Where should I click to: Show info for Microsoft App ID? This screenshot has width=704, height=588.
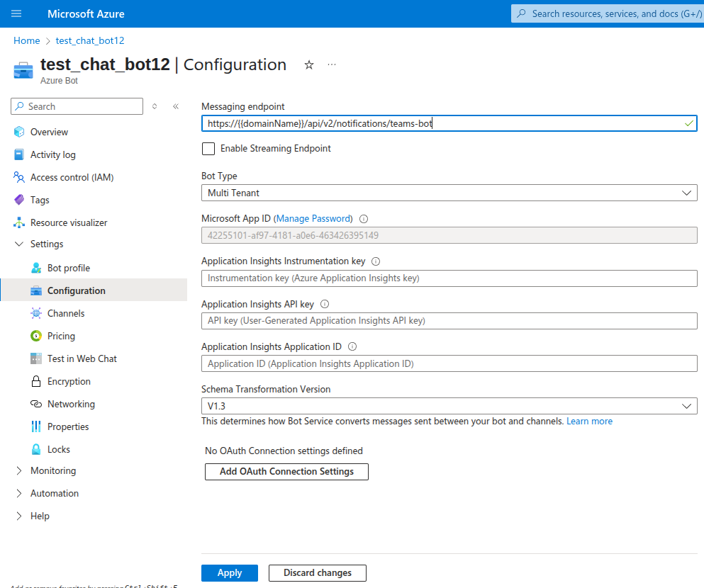[x=364, y=219]
